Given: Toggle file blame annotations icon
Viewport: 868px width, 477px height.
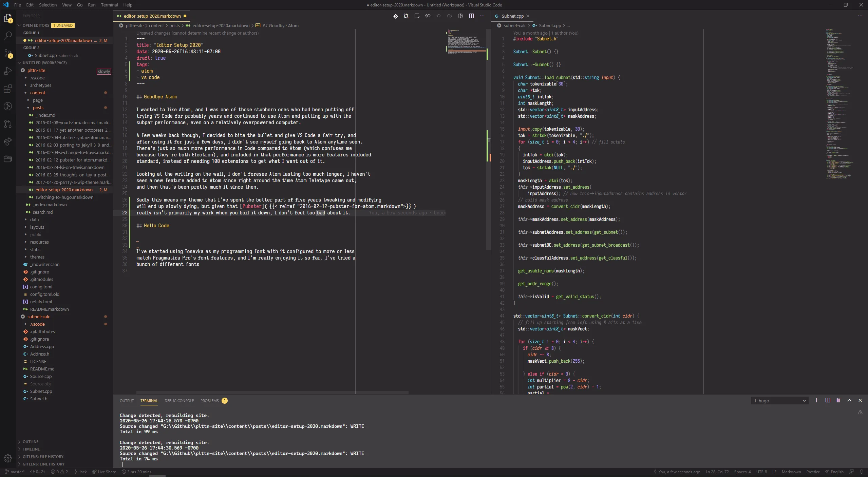Looking at the screenshot, I should pyautogui.click(x=460, y=16).
